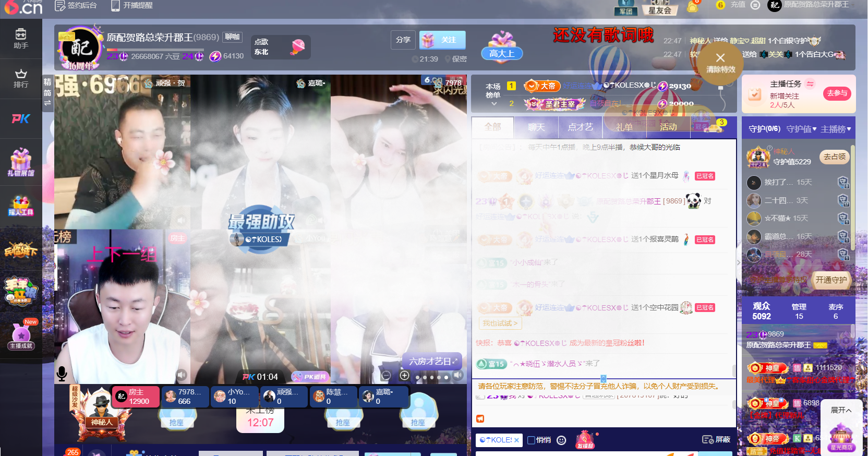Click the 关注 follow button
Screen dimensions: 868x456
(x=442, y=40)
